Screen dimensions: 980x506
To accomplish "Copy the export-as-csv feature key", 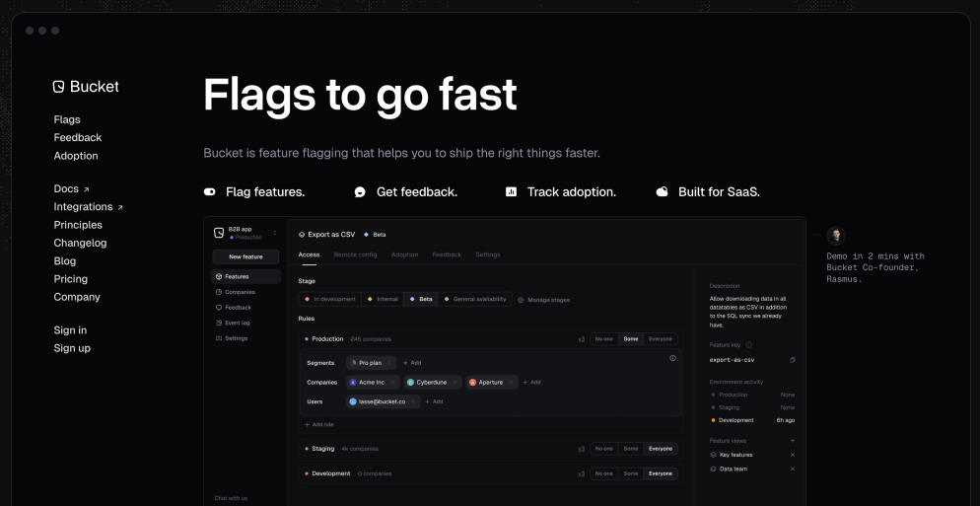I will pos(792,360).
